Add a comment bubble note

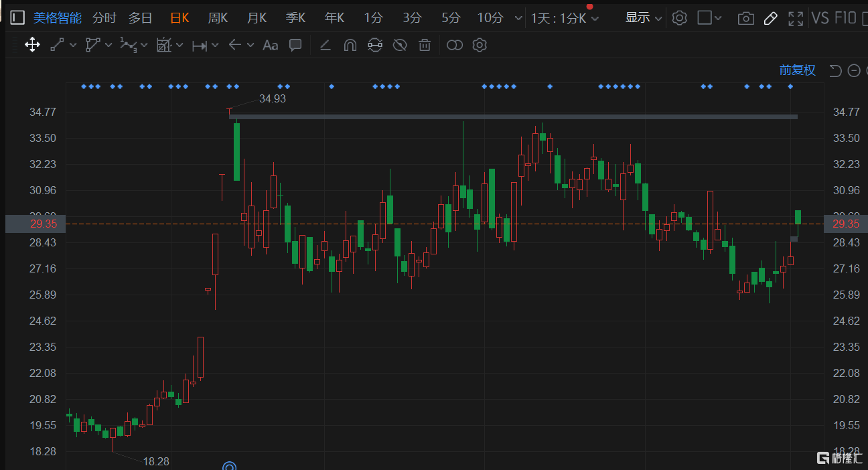[295, 45]
